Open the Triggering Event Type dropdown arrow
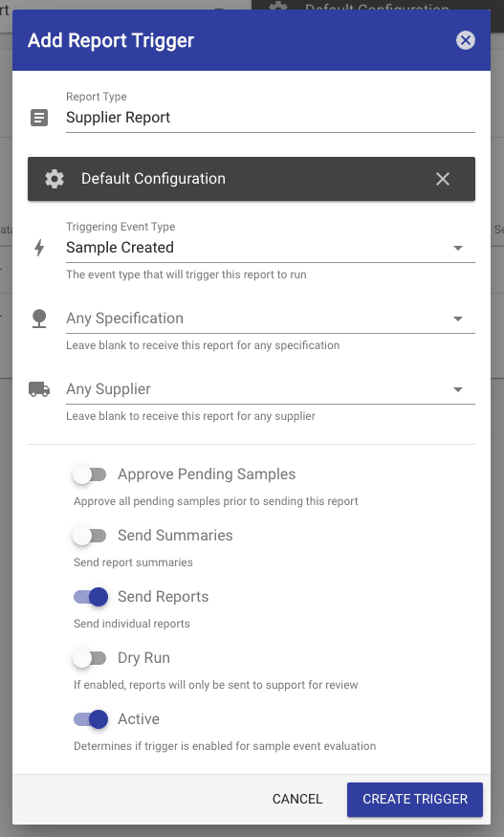This screenshot has width=504, height=837. pyautogui.click(x=457, y=248)
